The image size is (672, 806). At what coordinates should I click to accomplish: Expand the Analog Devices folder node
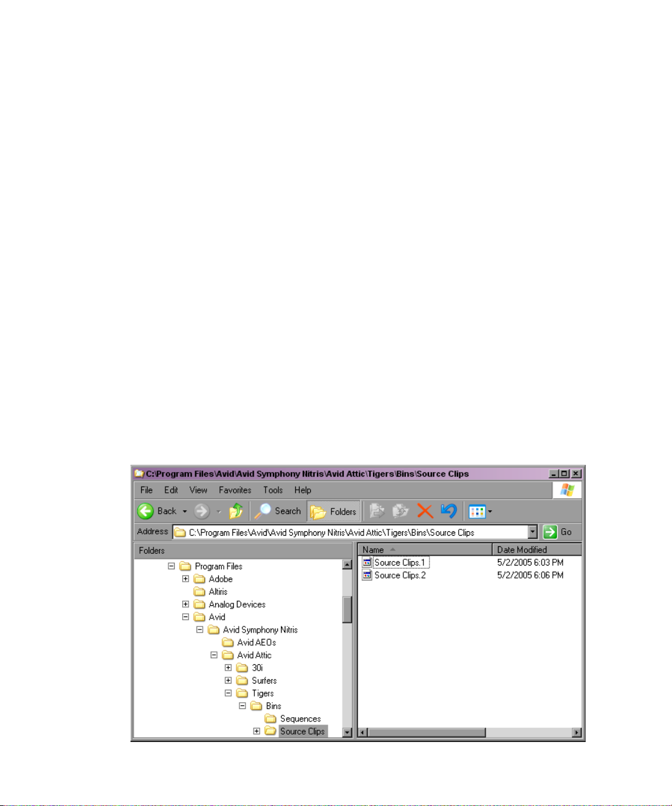185,604
